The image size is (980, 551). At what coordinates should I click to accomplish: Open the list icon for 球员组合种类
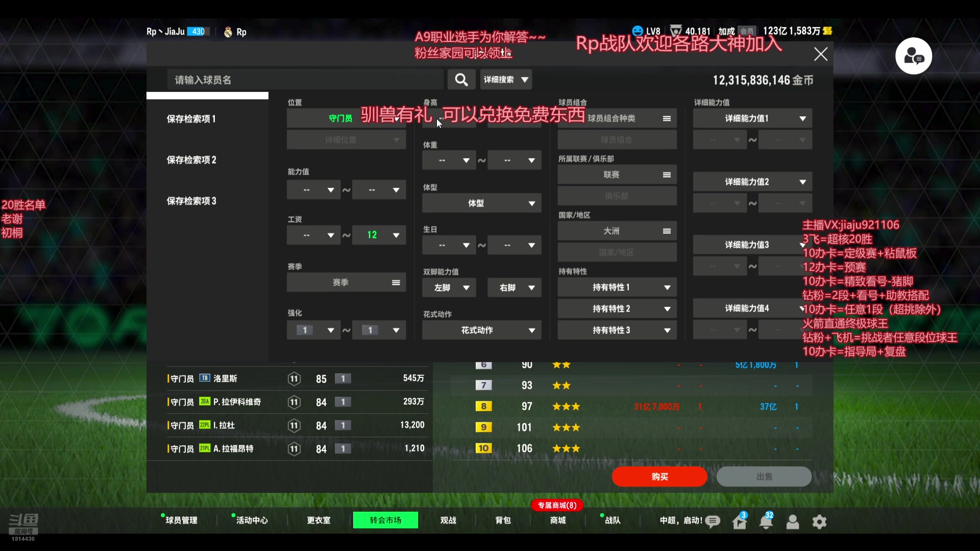tap(667, 118)
